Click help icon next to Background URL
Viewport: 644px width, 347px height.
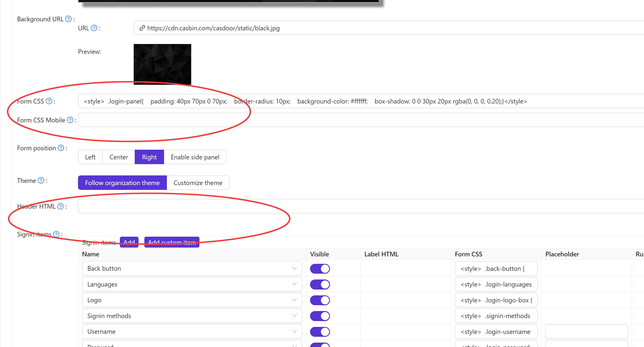pyautogui.click(x=68, y=19)
